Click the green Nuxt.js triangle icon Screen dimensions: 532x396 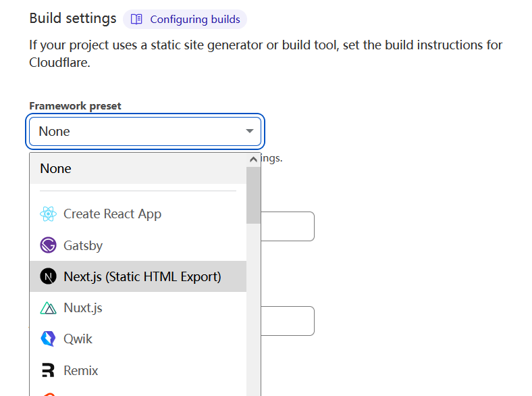[x=48, y=308]
